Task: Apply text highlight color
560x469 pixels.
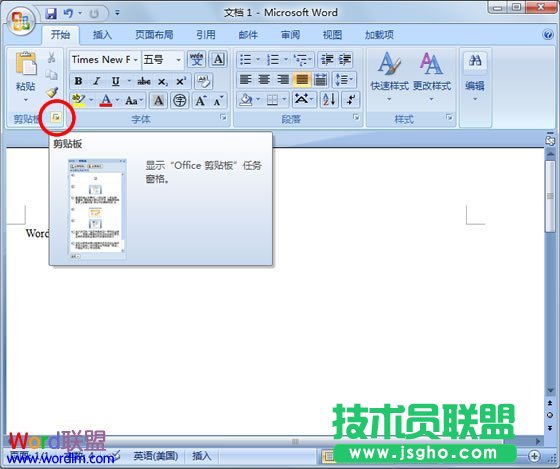Action: pyautogui.click(x=79, y=100)
